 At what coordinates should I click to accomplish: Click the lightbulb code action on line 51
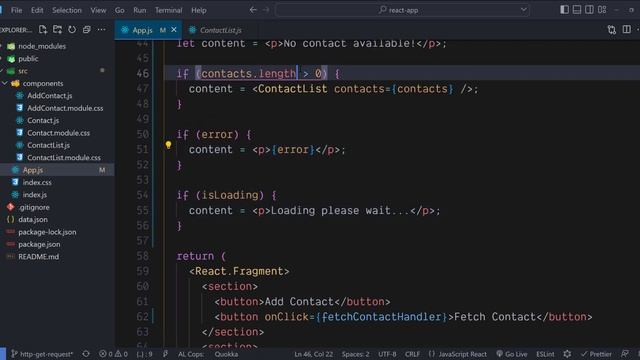coord(168,144)
